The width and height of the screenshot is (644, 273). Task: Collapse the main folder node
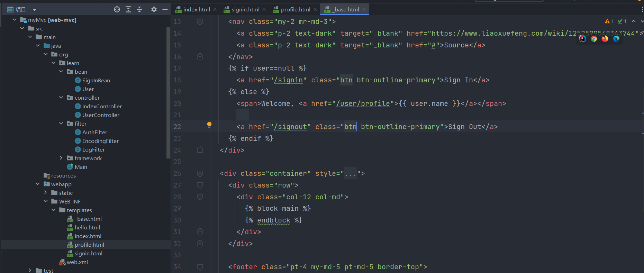pyautogui.click(x=30, y=37)
